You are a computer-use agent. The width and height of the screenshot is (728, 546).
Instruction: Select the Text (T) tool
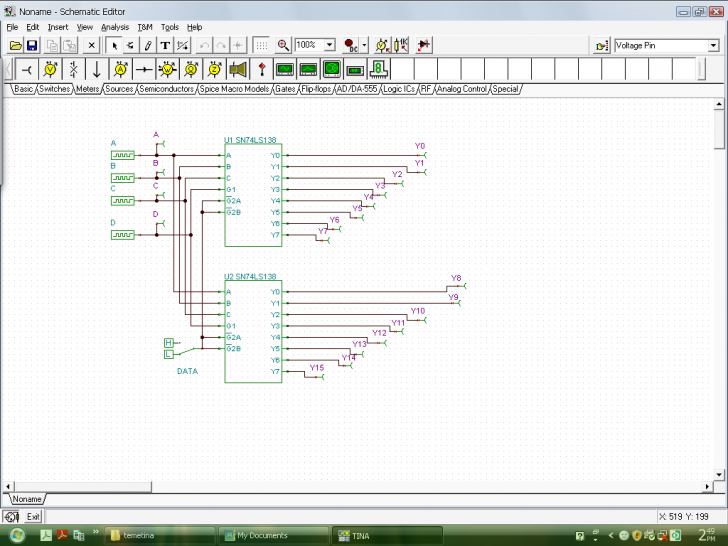coord(165,46)
